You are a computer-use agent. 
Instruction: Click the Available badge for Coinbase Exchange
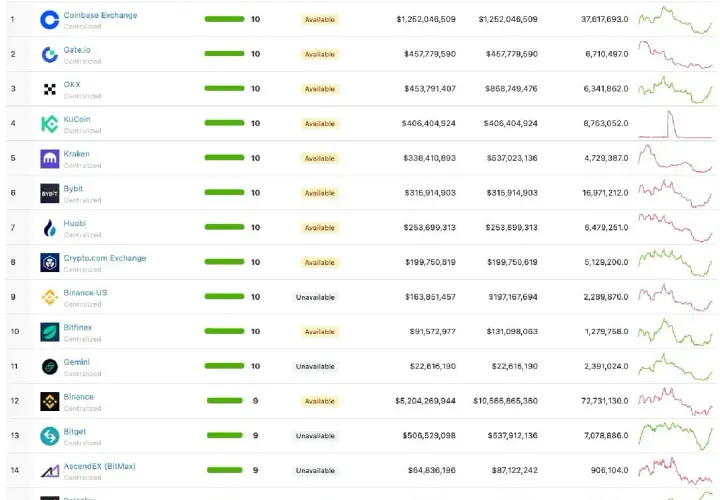point(320,19)
